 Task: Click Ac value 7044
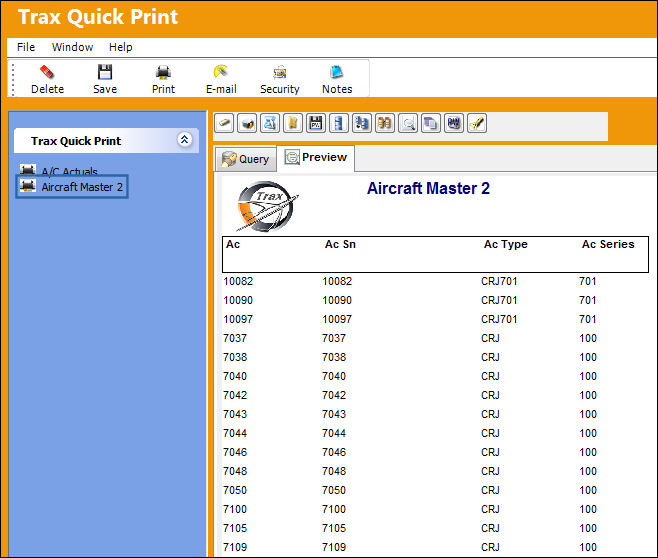pyautogui.click(x=235, y=433)
